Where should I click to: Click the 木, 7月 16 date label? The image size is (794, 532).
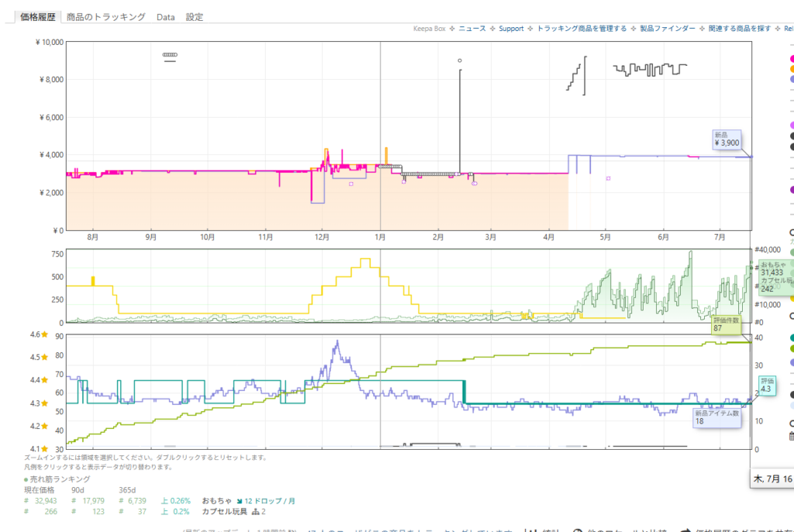point(772,478)
